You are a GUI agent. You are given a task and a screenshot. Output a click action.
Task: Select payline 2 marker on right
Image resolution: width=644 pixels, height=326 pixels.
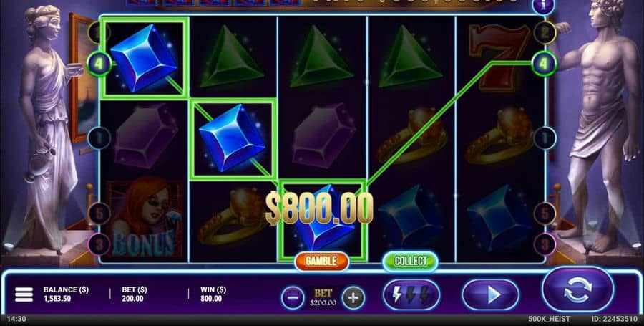point(545,32)
